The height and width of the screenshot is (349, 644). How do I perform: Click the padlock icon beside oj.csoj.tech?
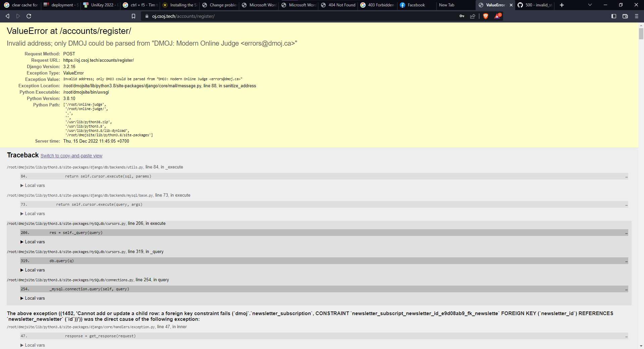coord(147,16)
